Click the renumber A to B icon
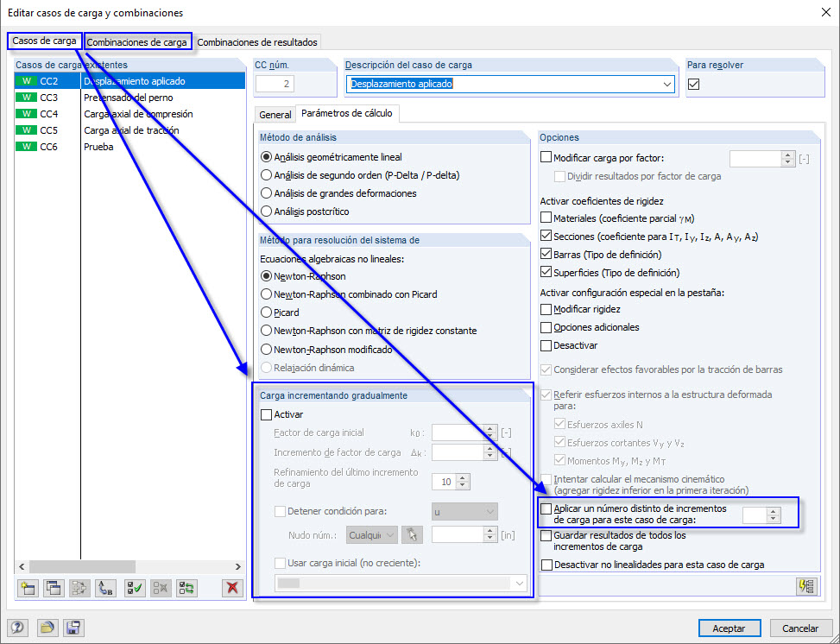This screenshot has height=644, width=840. pos(106,588)
